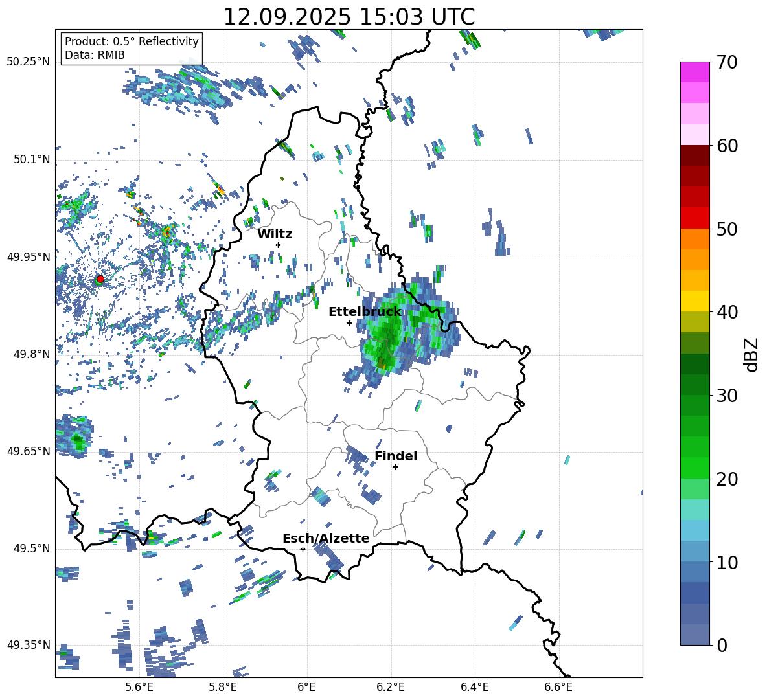Image resolution: width=767 pixels, height=700 pixels.
Task: Click the orange colorbar swatch just below 50
Action: pyautogui.click(x=694, y=239)
